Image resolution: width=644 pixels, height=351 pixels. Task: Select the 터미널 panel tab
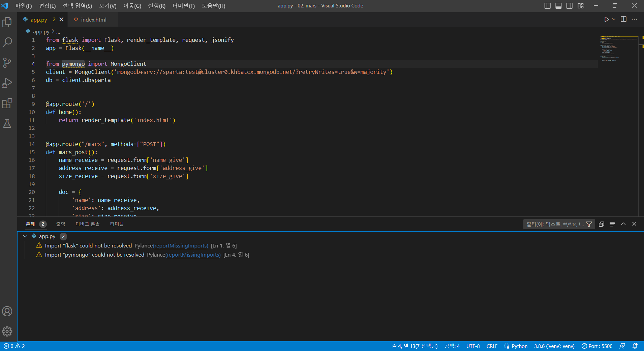point(117,224)
